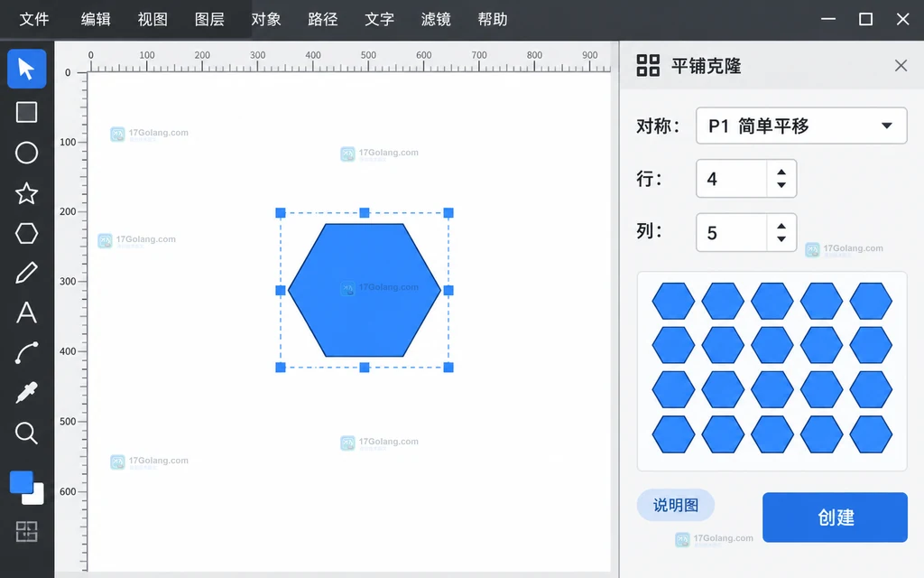Click the top-right selection handle of hexagon
This screenshot has width=924, height=578.
(x=448, y=213)
